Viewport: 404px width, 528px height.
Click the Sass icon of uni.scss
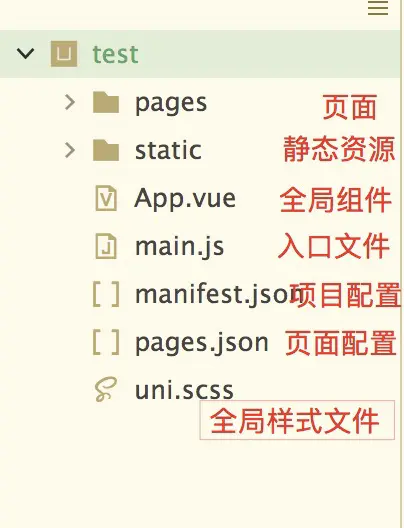[106, 390]
